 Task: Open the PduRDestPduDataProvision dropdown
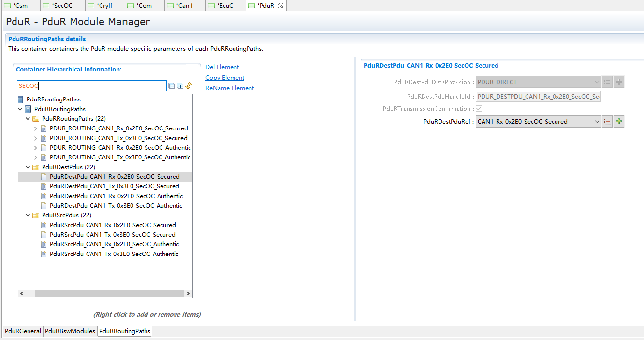pyautogui.click(x=597, y=82)
